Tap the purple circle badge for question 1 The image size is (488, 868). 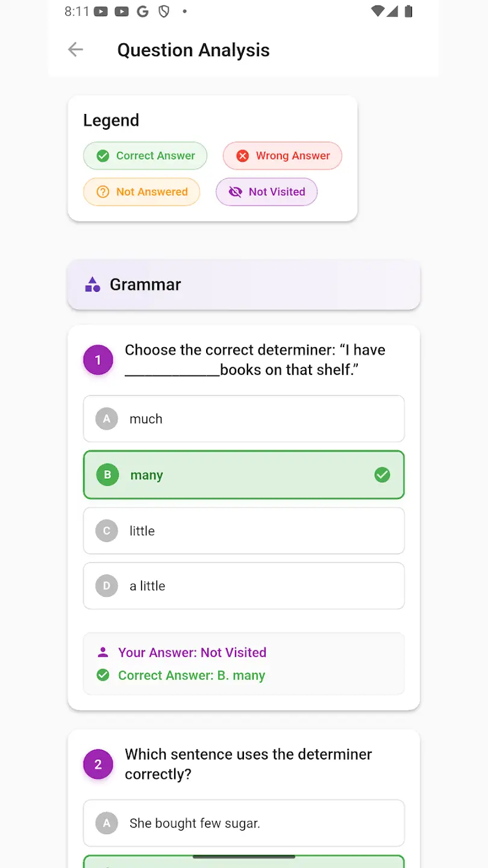click(98, 359)
